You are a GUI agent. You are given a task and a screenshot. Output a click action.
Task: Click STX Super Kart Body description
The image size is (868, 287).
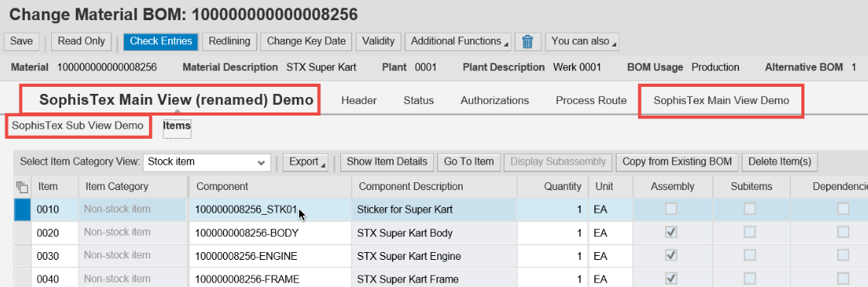click(x=405, y=233)
